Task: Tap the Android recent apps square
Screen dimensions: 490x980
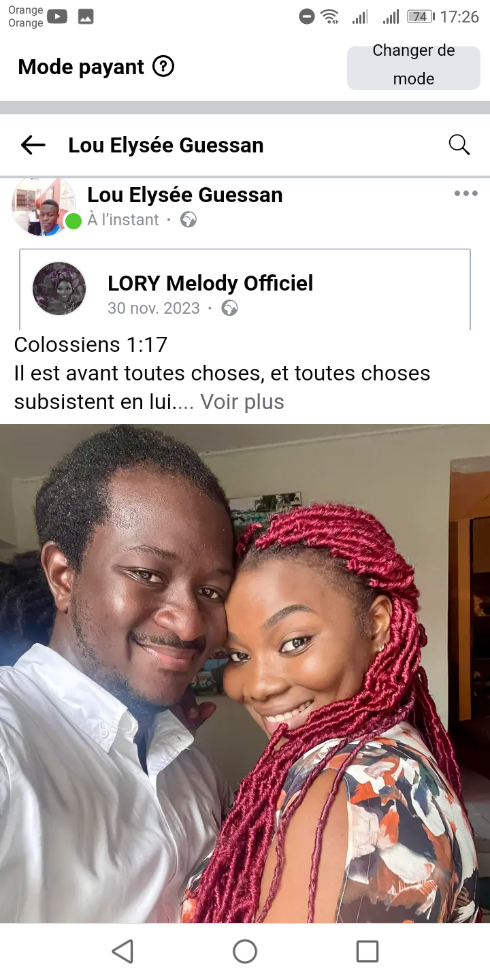Action: point(367,951)
